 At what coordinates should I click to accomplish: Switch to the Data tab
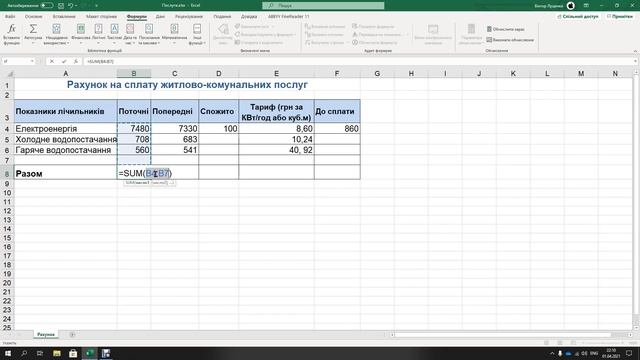[160, 17]
